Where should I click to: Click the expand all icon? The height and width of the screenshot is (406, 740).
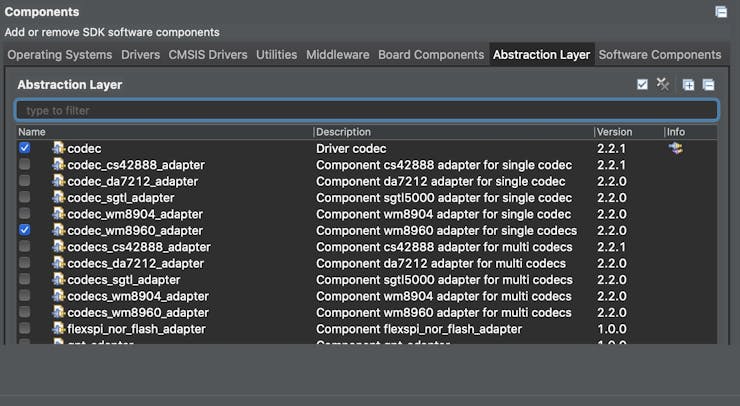688,85
